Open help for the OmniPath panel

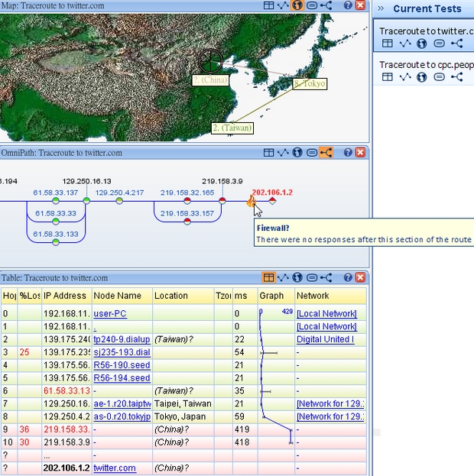click(x=348, y=152)
